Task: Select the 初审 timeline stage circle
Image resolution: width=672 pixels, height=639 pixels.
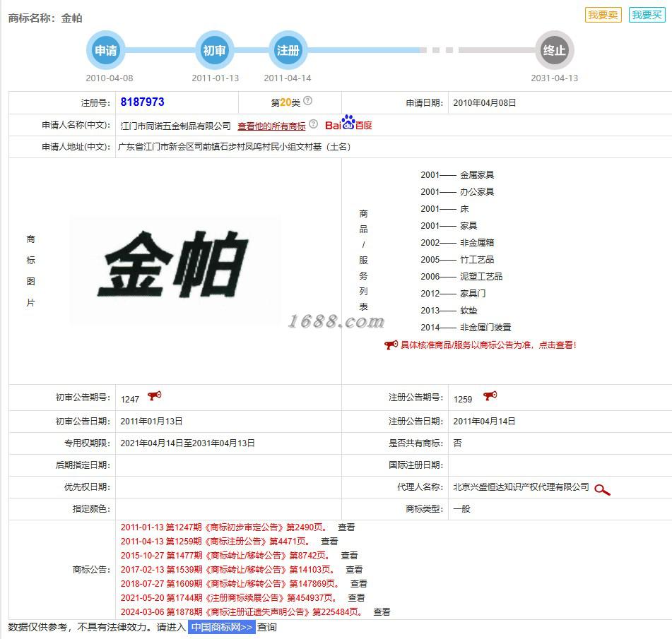Action: pos(214,50)
